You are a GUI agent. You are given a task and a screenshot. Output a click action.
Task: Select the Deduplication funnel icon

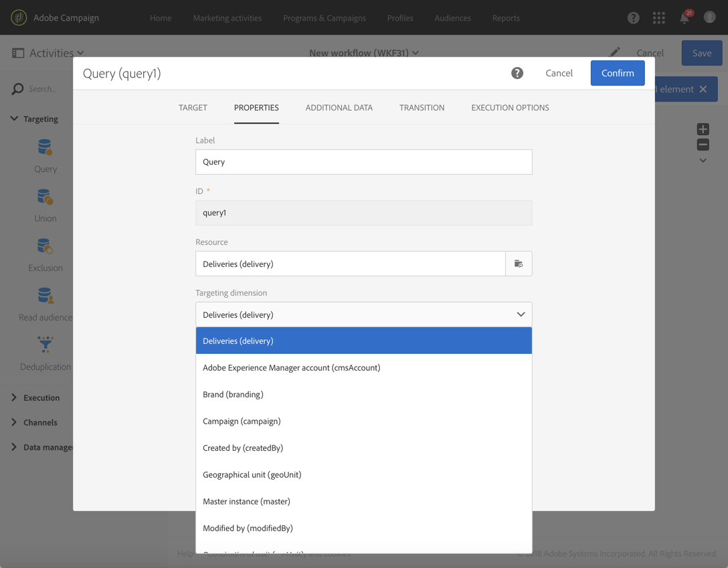tap(45, 345)
